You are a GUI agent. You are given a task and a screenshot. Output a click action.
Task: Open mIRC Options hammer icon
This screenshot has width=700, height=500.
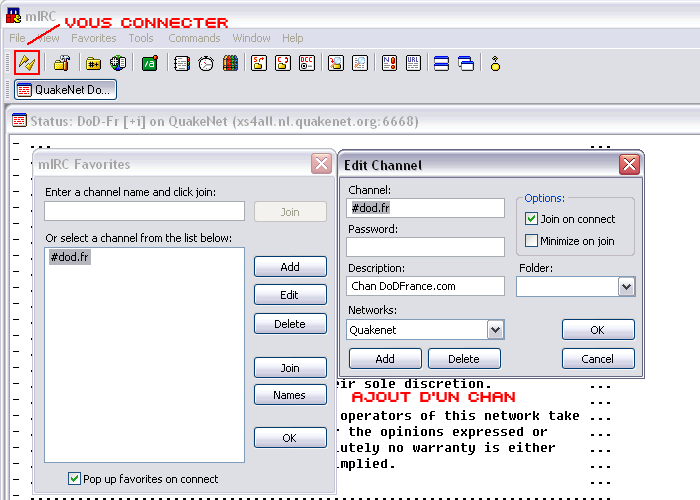point(62,63)
